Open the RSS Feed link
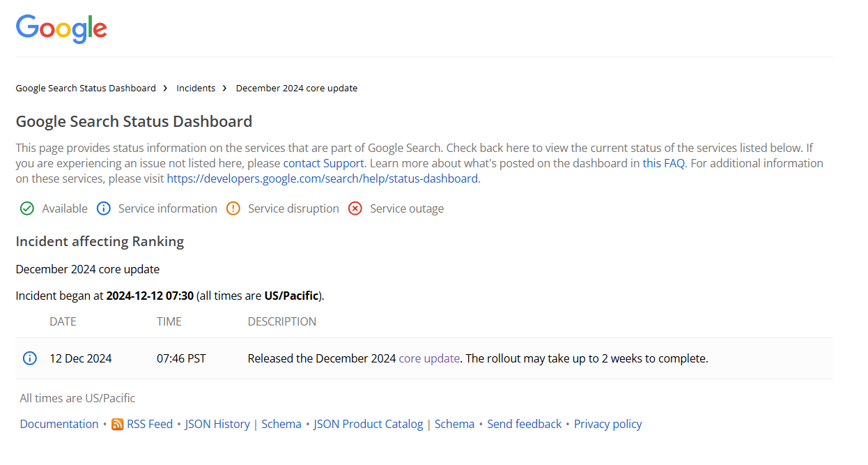This screenshot has width=868, height=465. click(150, 424)
